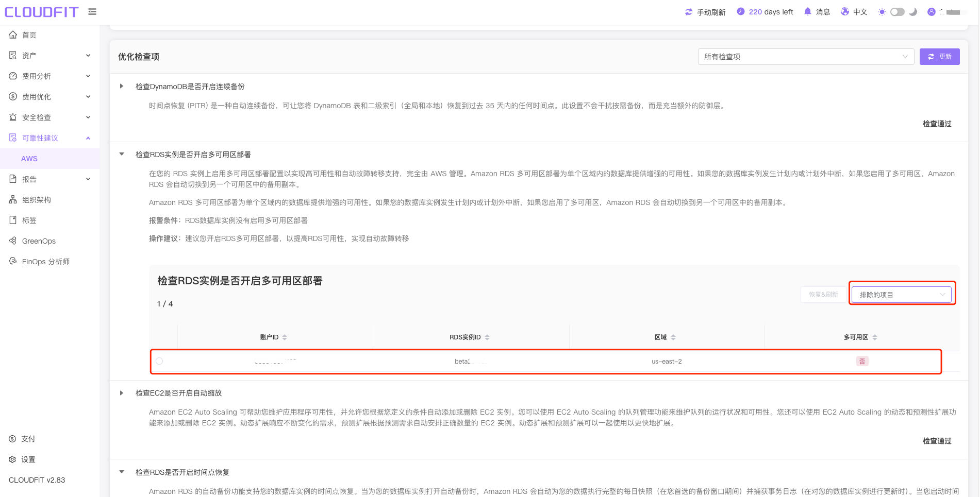Click the 标签 tags icon
Viewport: 980px width, 497px height.
click(13, 220)
